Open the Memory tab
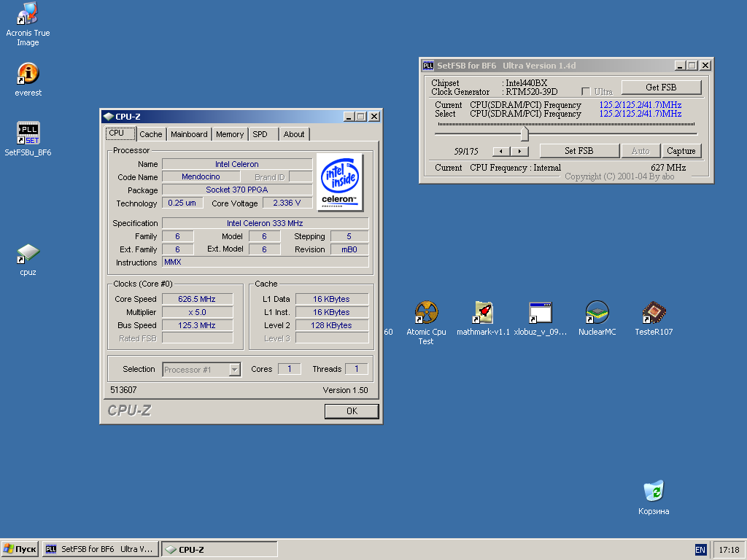The height and width of the screenshot is (560, 747). [x=230, y=134]
